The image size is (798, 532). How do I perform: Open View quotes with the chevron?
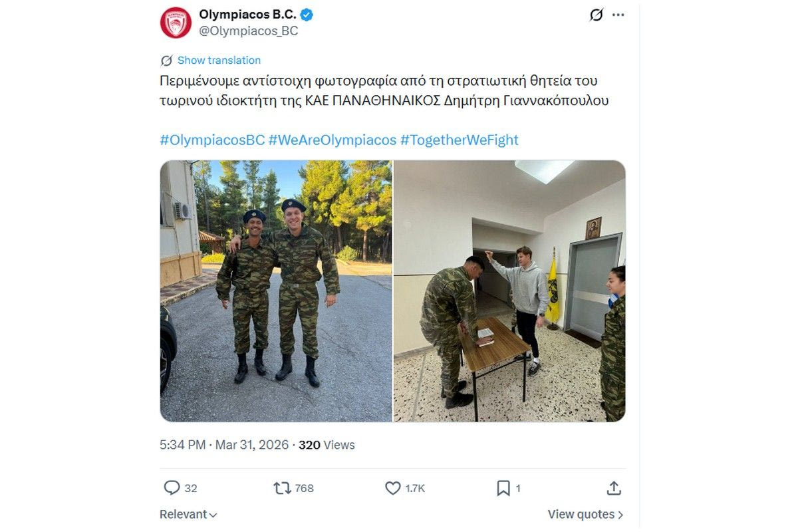[x=586, y=514]
